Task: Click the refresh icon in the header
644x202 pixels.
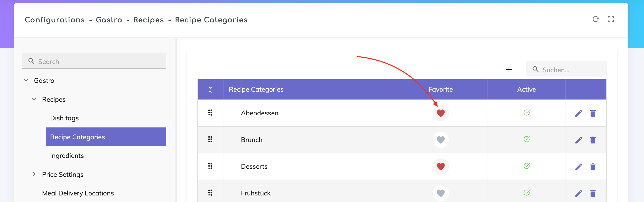Action: click(596, 19)
